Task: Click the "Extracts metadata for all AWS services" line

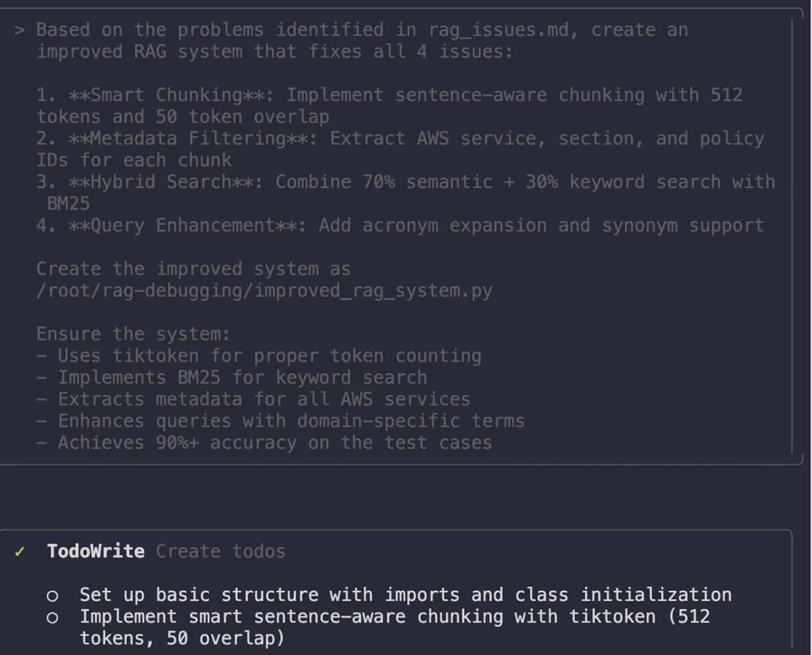Action: (264, 399)
